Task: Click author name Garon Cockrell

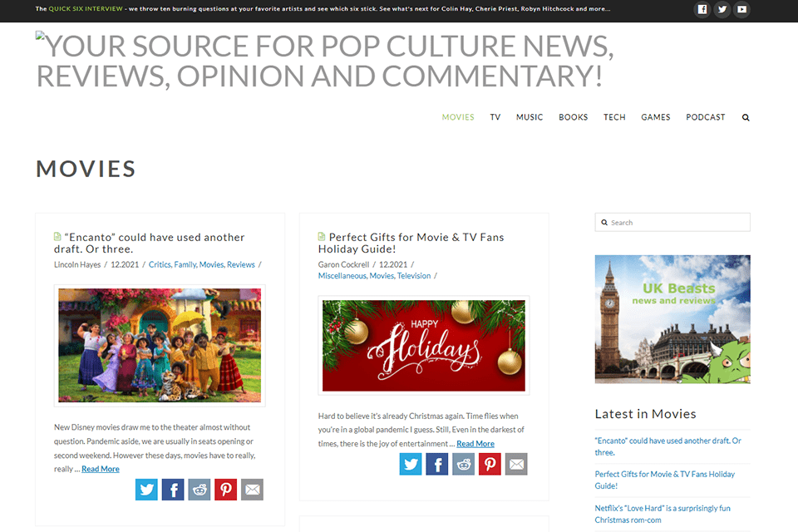Action: click(343, 264)
